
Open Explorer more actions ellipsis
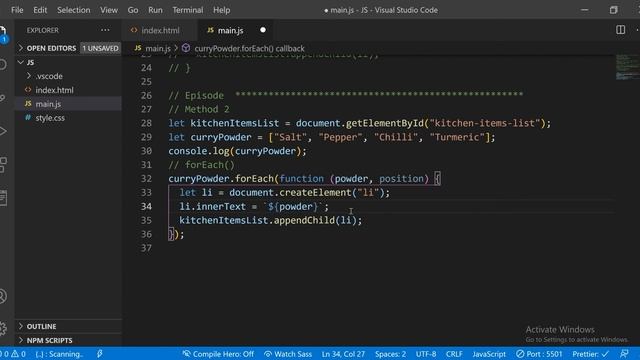coord(105,30)
